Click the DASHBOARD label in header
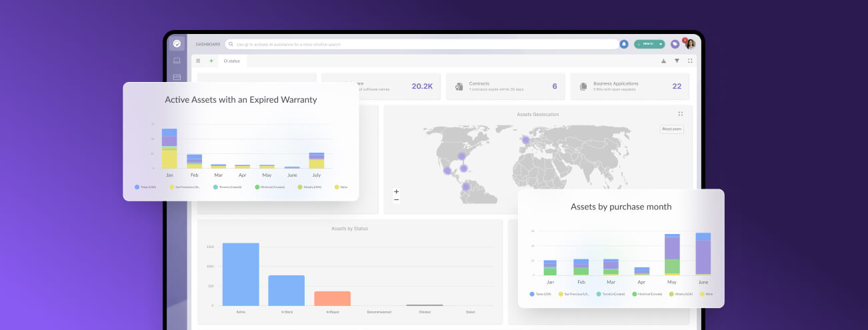 point(207,44)
